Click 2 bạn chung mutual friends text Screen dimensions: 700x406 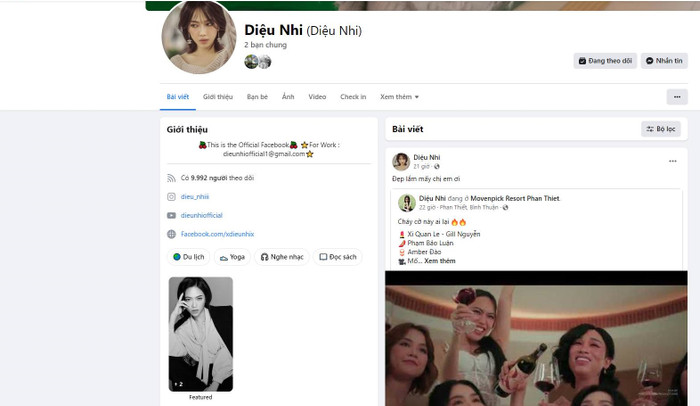265,45
